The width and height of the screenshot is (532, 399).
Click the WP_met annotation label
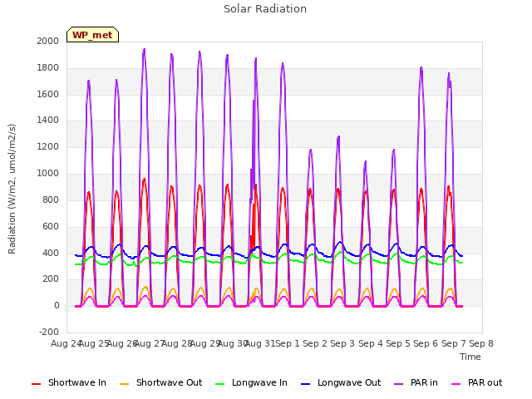[92, 35]
